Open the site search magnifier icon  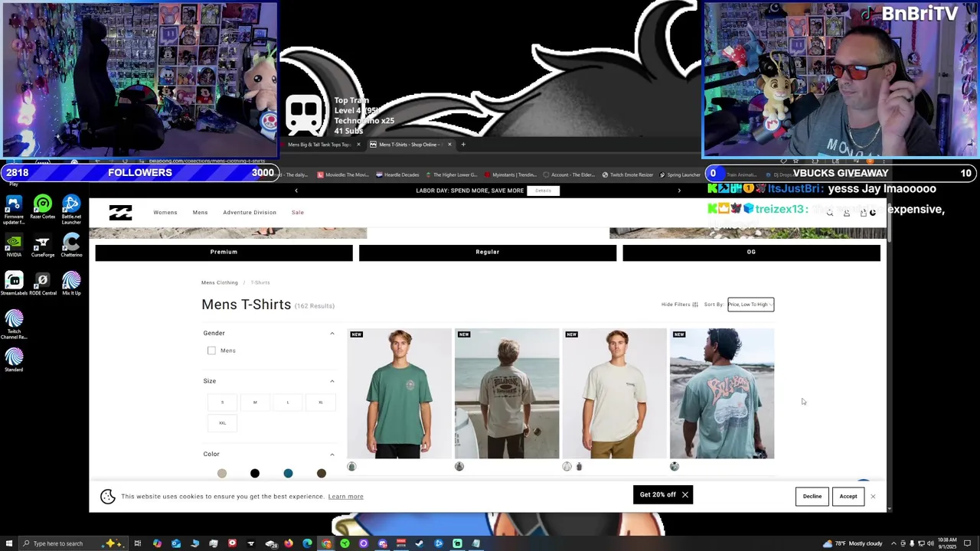pyautogui.click(x=829, y=213)
